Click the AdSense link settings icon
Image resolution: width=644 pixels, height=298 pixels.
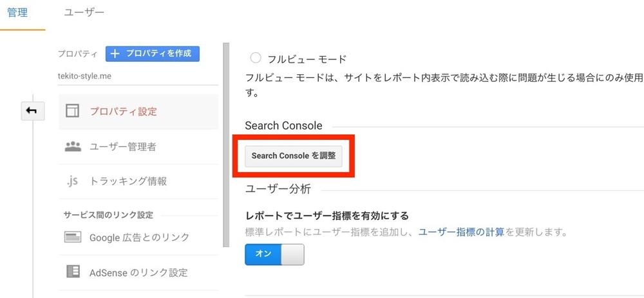(x=73, y=272)
